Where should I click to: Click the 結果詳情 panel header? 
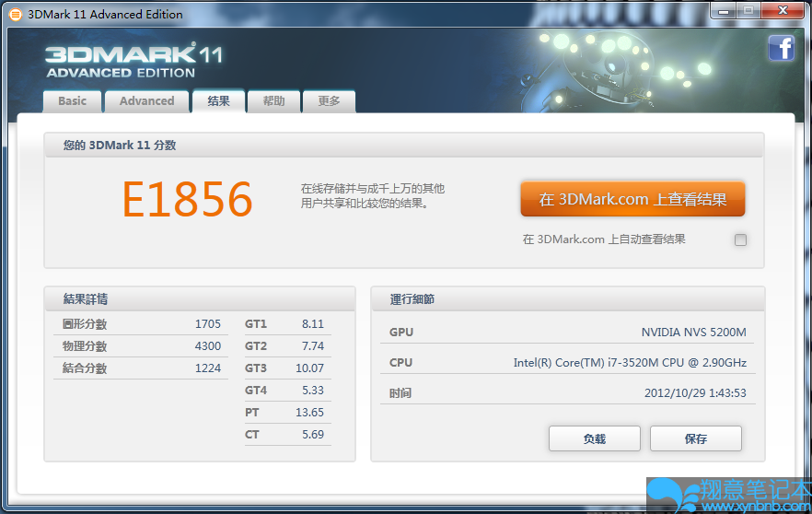pos(200,299)
